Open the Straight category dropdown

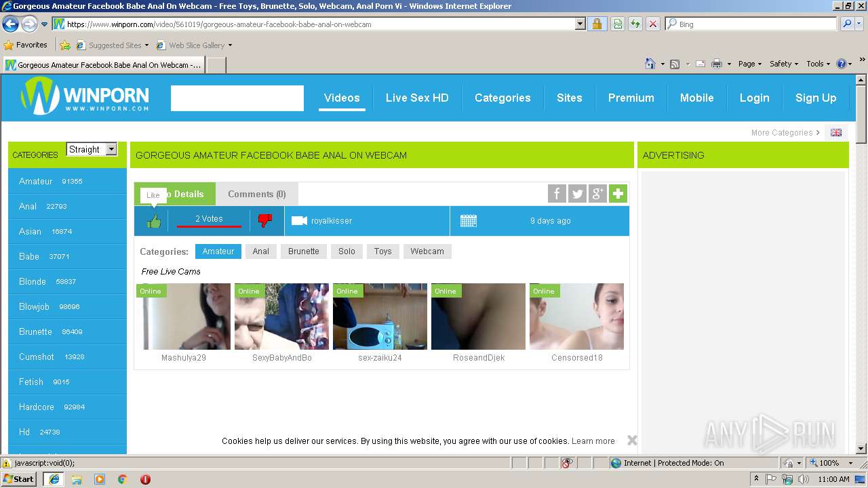92,149
